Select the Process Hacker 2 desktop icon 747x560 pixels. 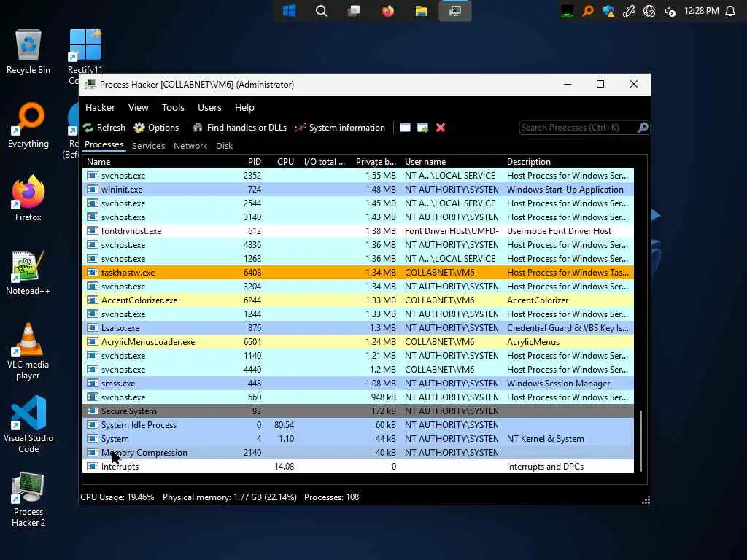pyautogui.click(x=28, y=499)
